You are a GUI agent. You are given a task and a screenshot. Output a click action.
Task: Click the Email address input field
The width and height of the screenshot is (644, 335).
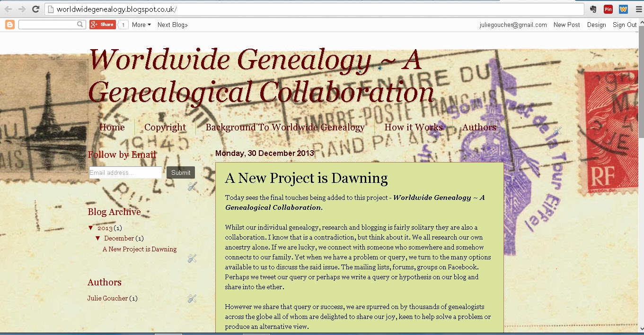point(125,172)
